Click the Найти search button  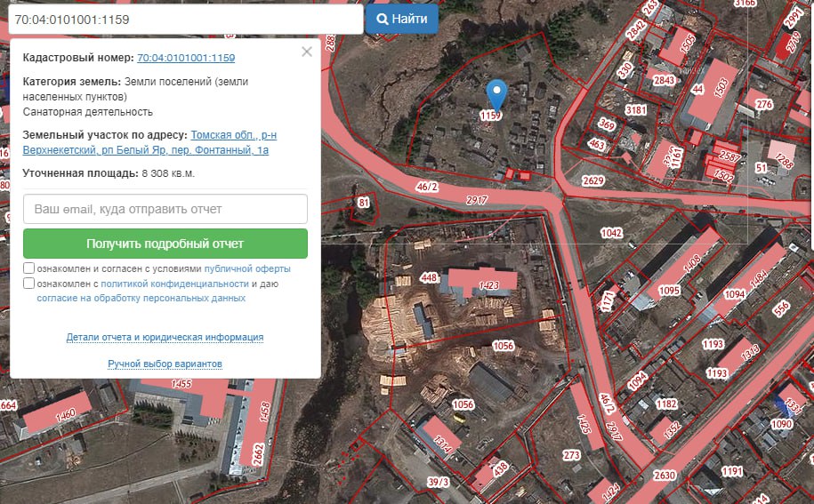point(402,20)
